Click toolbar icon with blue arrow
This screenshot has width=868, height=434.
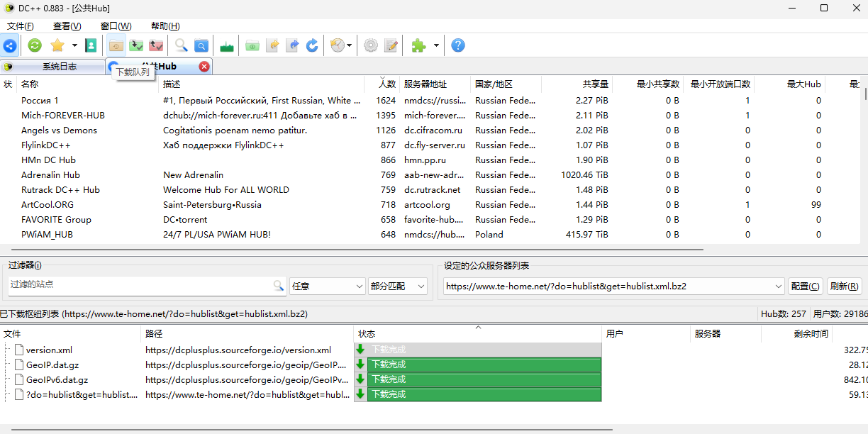292,45
